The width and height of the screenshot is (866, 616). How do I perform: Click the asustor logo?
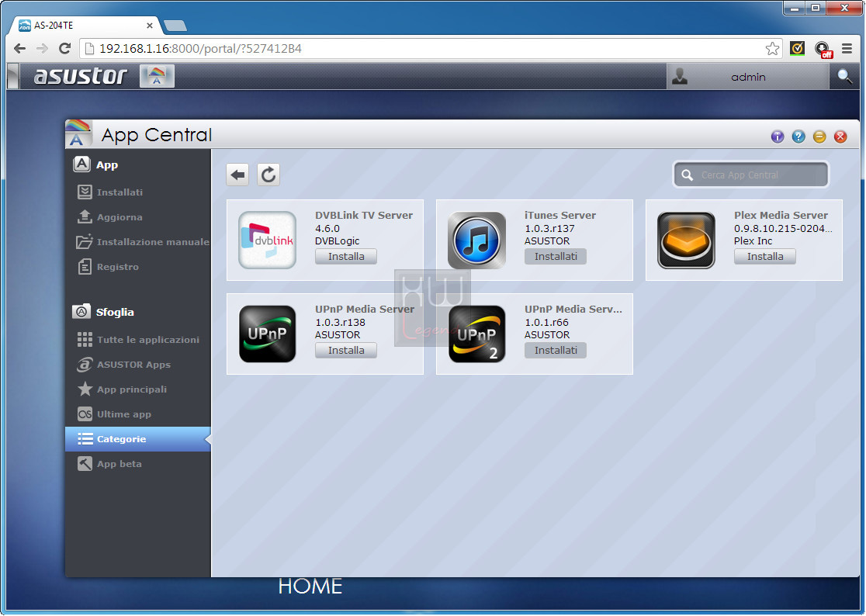tap(81, 75)
